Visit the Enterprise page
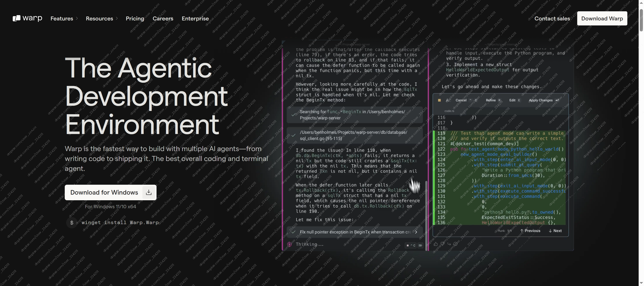The width and height of the screenshot is (644, 286). click(195, 19)
